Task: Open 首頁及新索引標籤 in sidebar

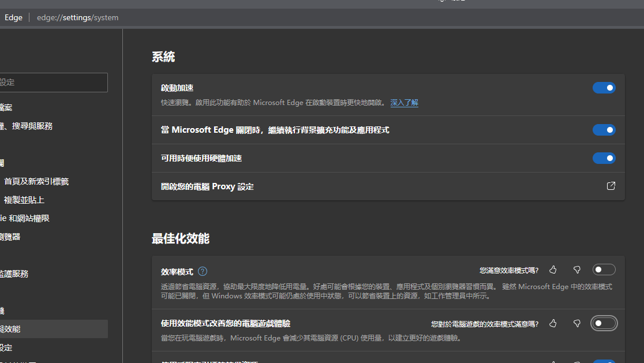Action: click(x=36, y=181)
